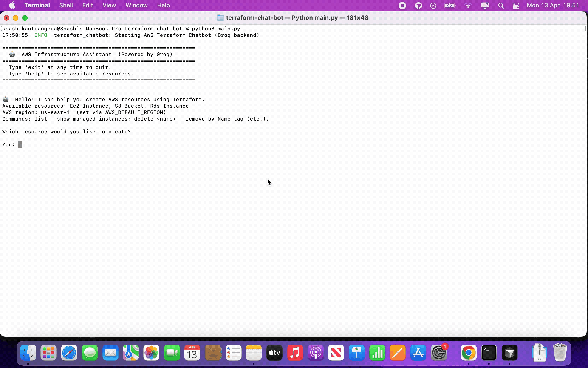Open the Terminal application menu

(37, 5)
